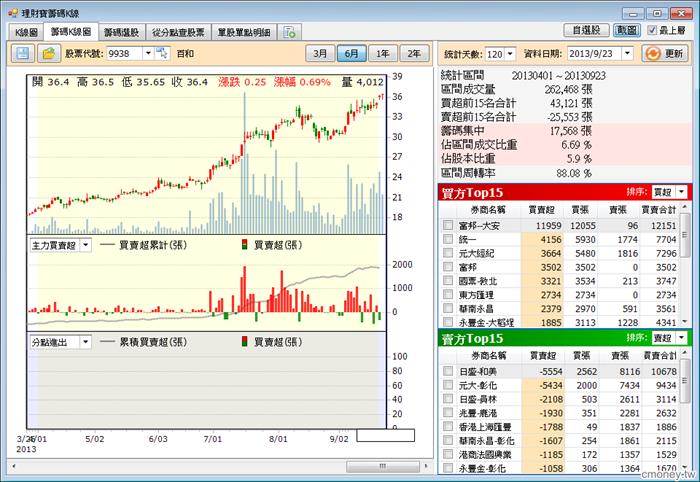Toggle the 最上層 always-on-top checkbox
Screen dimensions: 700x482
pyautogui.click(x=652, y=30)
